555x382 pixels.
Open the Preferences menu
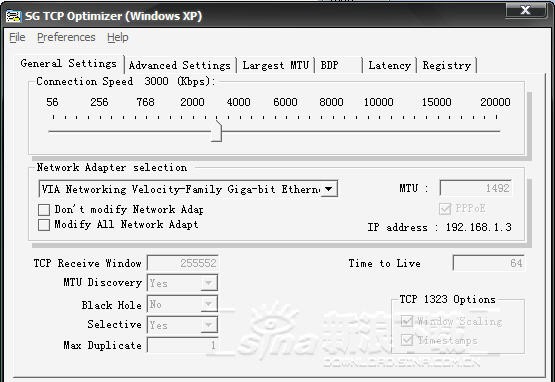click(x=66, y=37)
